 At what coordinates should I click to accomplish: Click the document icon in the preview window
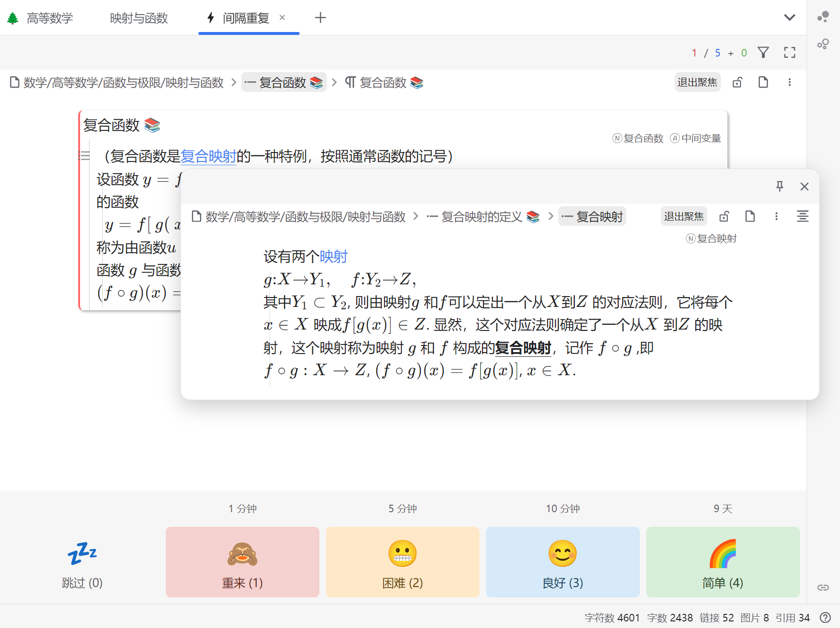coord(750,216)
